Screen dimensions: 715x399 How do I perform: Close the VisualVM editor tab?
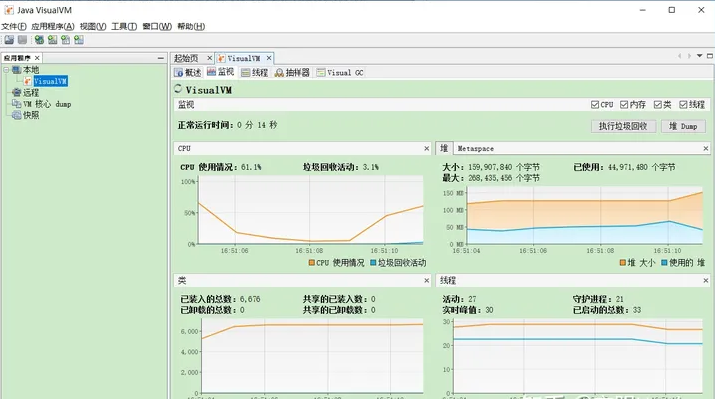pos(269,58)
